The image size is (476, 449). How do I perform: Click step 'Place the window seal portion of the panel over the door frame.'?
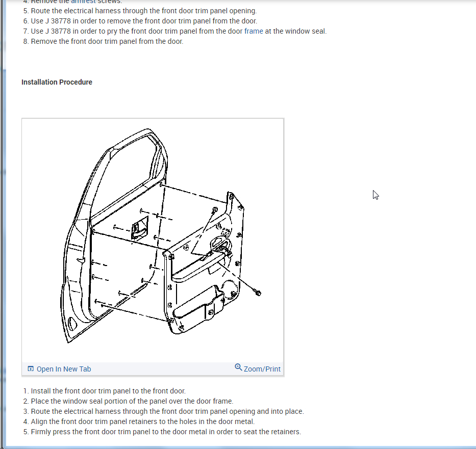click(x=132, y=402)
